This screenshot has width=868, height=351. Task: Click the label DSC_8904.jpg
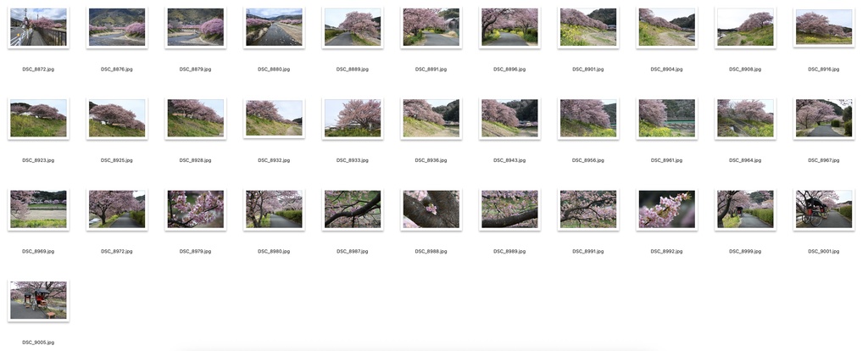[x=666, y=70]
